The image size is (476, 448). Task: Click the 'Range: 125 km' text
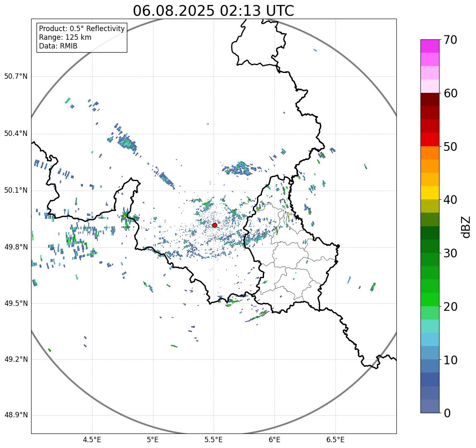click(x=65, y=37)
